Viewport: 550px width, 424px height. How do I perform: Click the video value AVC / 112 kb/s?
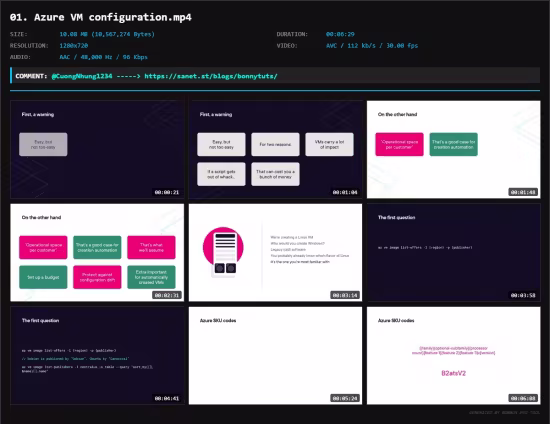click(x=372, y=46)
